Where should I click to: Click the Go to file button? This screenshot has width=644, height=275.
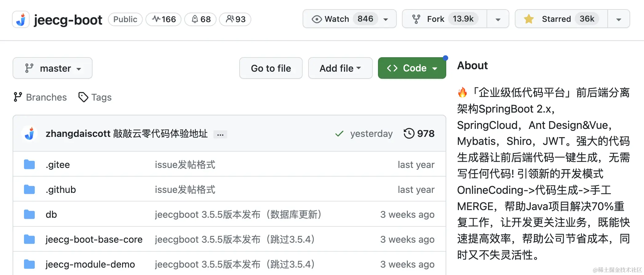tap(271, 68)
